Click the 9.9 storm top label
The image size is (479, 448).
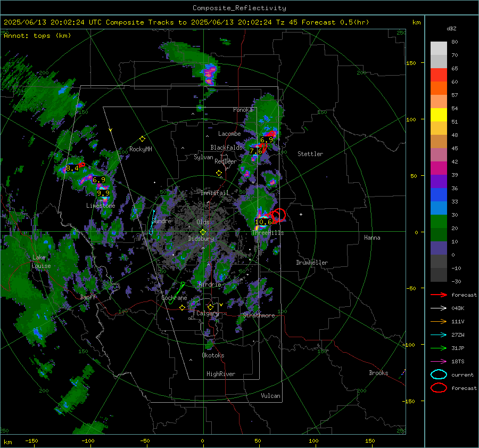[x=103, y=193]
